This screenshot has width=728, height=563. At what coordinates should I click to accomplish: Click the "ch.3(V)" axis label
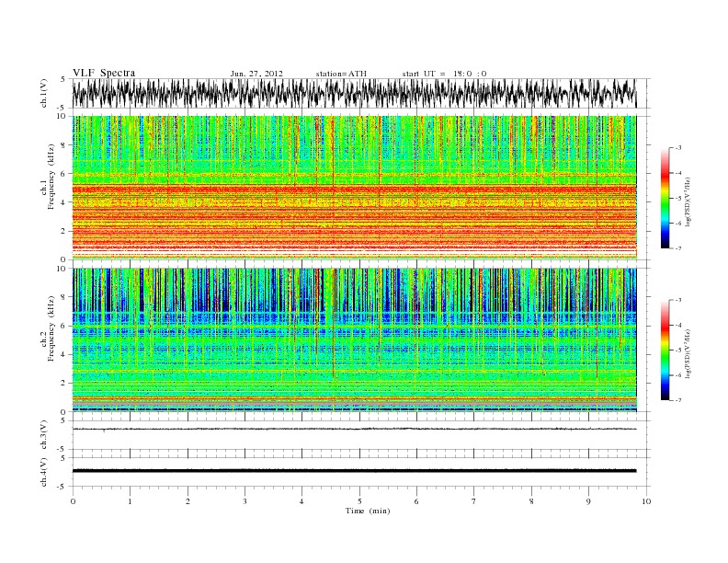pos(44,435)
